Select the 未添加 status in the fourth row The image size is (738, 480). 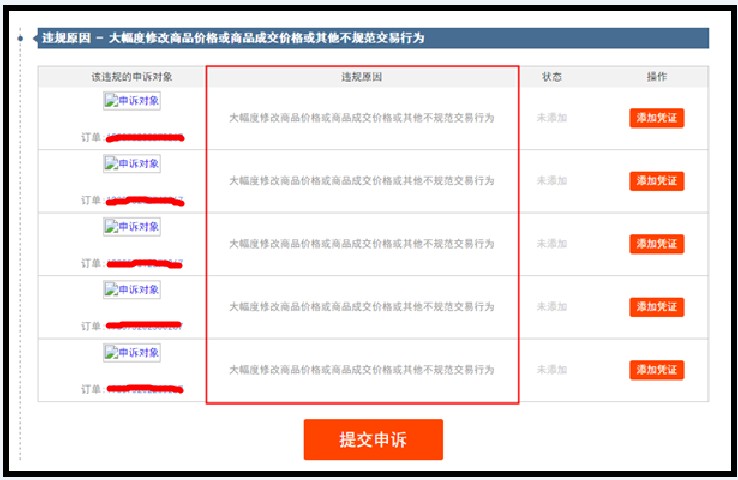[x=552, y=307]
